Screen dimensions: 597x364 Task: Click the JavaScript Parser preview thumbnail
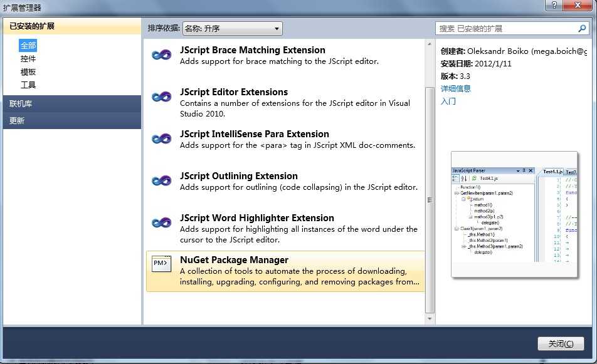click(x=514, y=214)
